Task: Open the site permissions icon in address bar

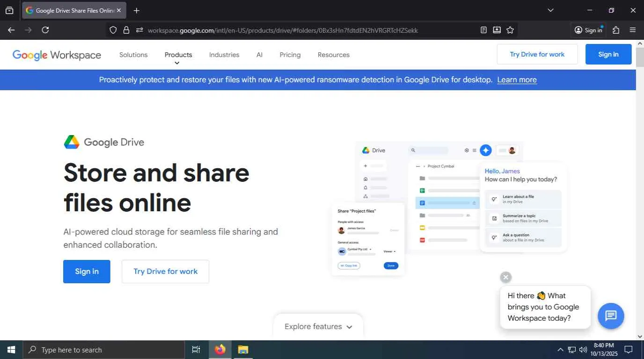Action: click(x=139, y=30)
